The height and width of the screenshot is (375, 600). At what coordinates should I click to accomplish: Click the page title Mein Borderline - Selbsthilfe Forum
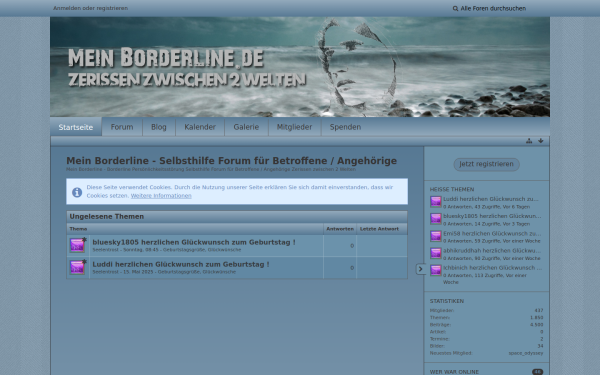tap(232, 161)
